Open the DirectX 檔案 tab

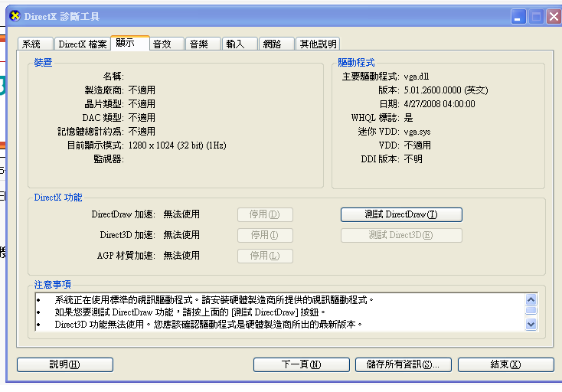(x=83, y=44)
